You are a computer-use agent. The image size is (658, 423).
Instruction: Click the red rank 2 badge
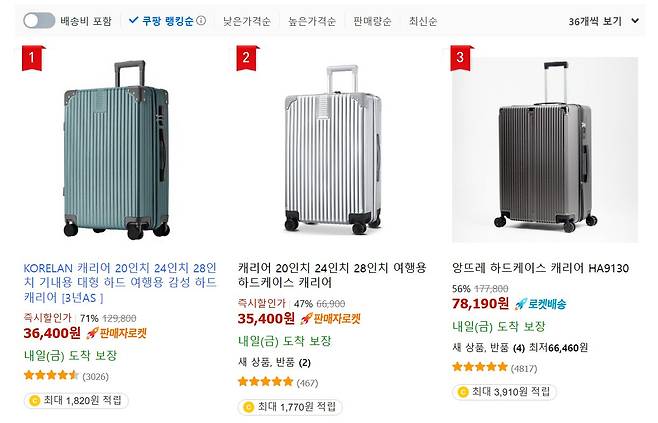246,58
